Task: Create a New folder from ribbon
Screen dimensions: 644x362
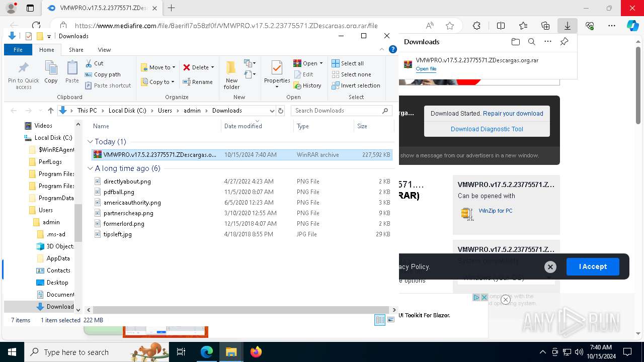Action: (231, 75)
